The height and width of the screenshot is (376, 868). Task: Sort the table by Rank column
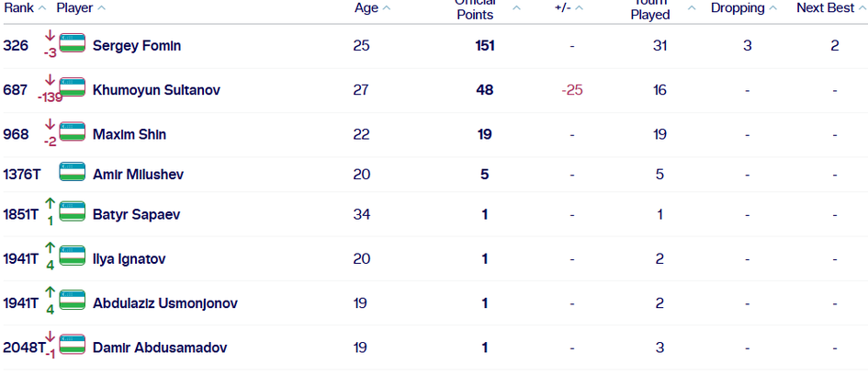coord(25,7)
